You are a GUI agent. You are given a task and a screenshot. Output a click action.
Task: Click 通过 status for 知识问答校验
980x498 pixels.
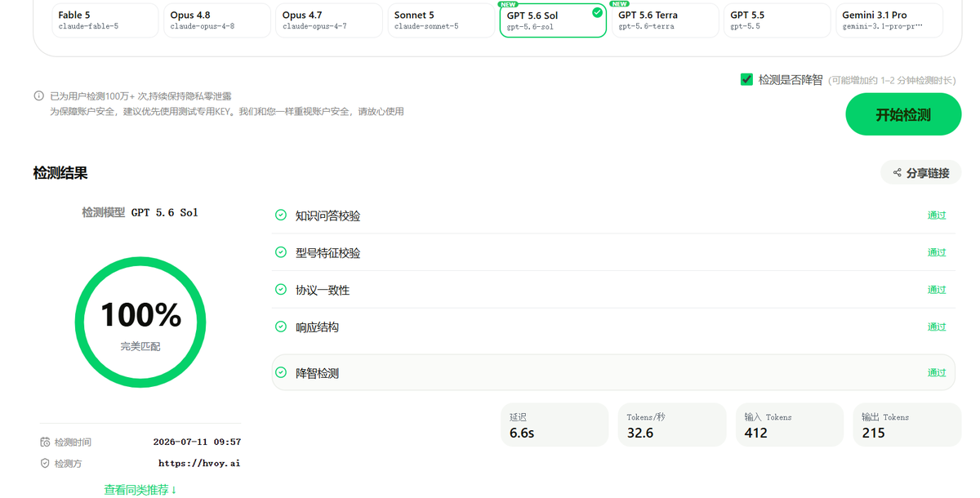point(937,216)
